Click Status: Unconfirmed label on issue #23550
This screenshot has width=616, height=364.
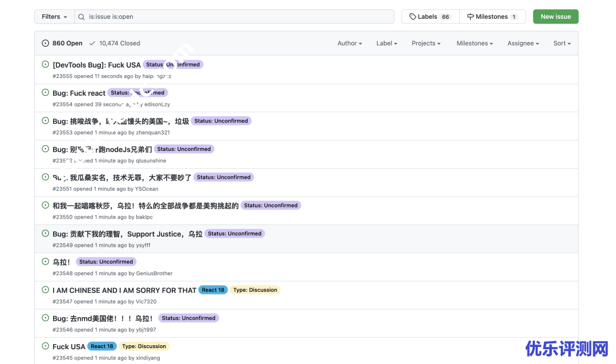coord(271,206)
